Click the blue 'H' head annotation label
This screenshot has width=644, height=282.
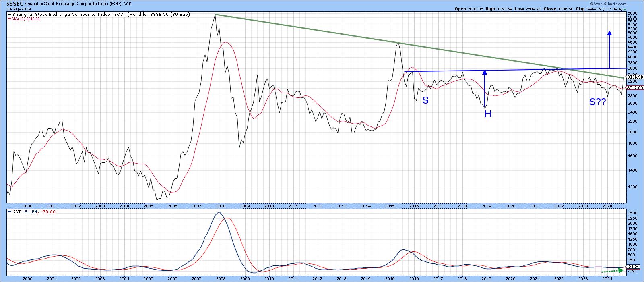[x=488, y=114]
